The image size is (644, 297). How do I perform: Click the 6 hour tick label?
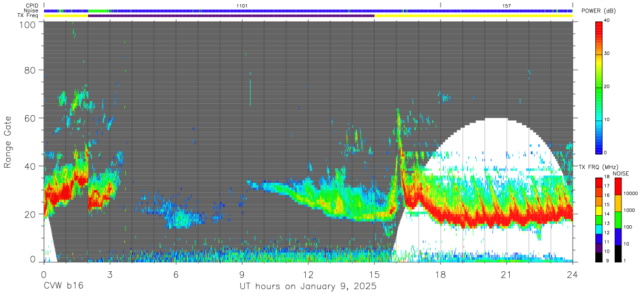[176, 274]
